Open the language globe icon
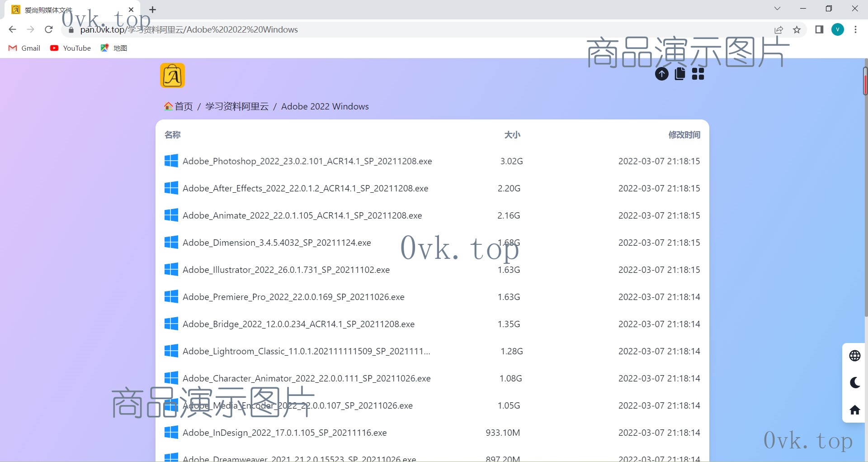The image size is (868, 462). (x=855, y=356)
